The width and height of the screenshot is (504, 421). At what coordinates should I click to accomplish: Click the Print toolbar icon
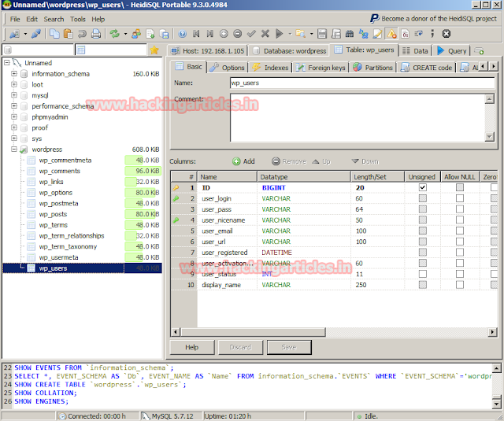tap(95, 34)
